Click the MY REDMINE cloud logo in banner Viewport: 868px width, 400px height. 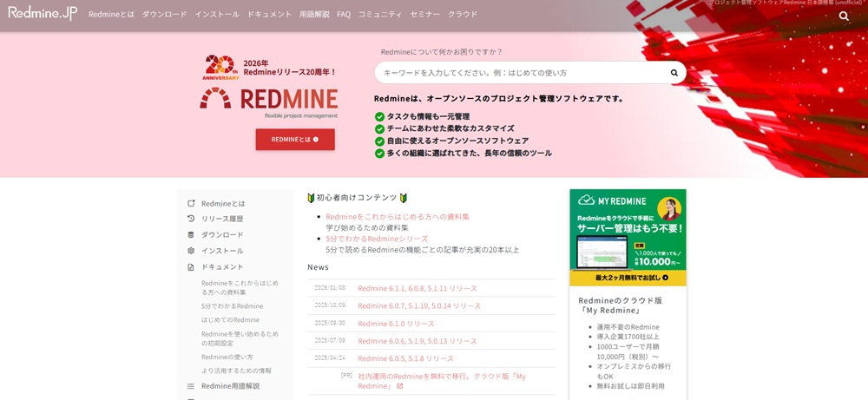(612, 200)
